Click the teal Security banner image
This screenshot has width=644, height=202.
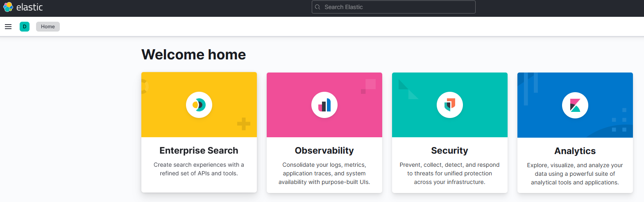coord(450,105)
